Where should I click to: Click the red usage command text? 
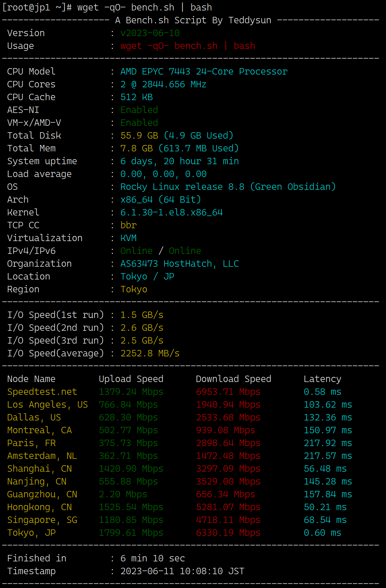point(188,46)
